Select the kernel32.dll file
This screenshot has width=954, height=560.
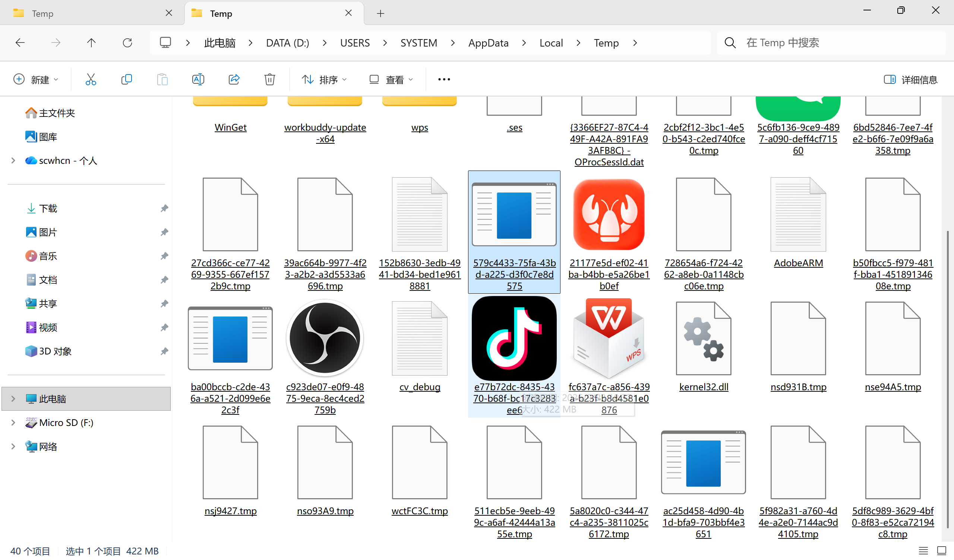tap(703, 346)
